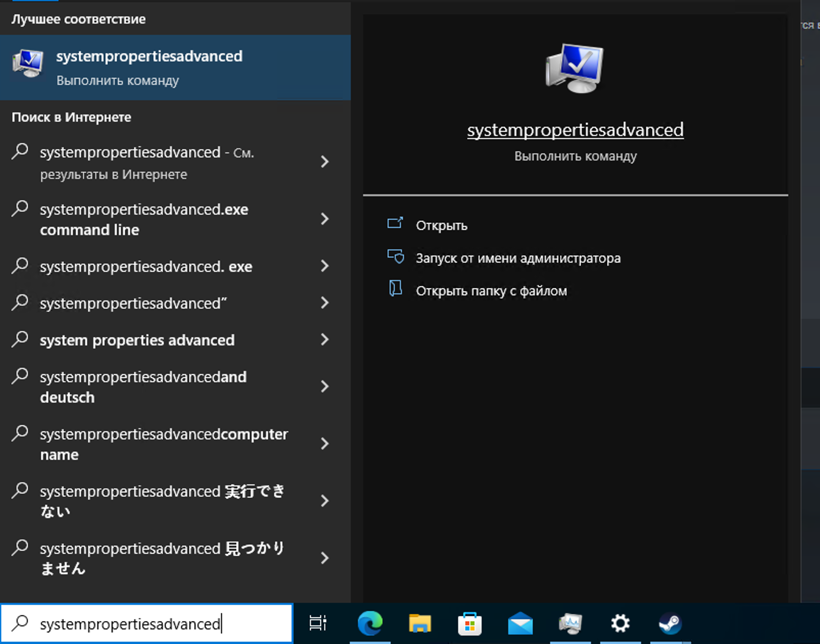Image resolution: width=820 pixels, height=644 pixels.
Task: Expand the 'systempropertiesadvanced. exe' arrow
Action: pyautogui.click(x=325, y=266)
